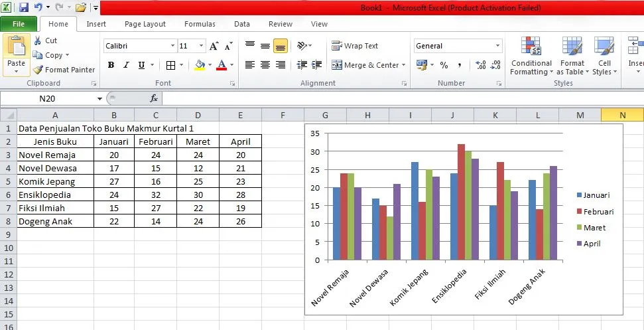Click the Orientation text angle icon
The image size is (644, 330).
[x=302, y=46]
